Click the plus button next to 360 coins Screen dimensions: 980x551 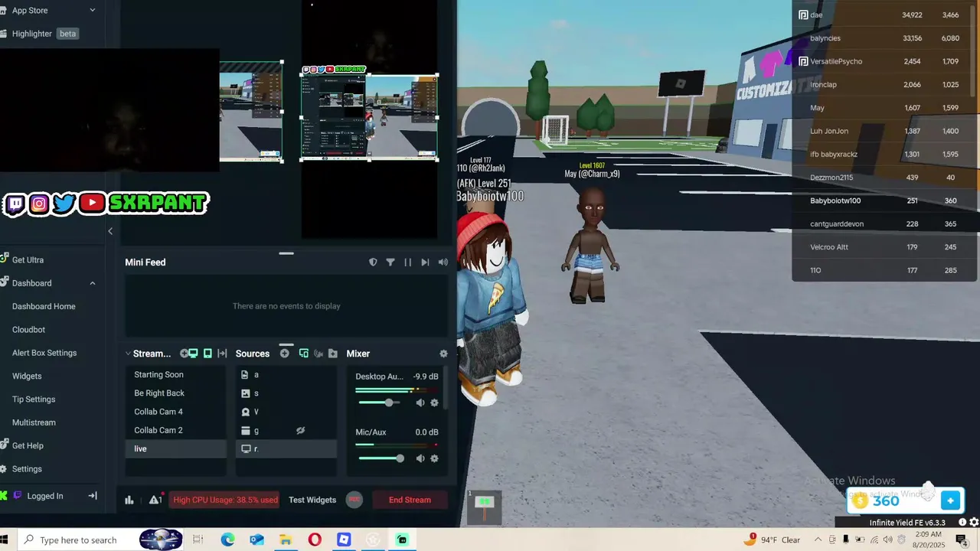(x=950, y=500)
